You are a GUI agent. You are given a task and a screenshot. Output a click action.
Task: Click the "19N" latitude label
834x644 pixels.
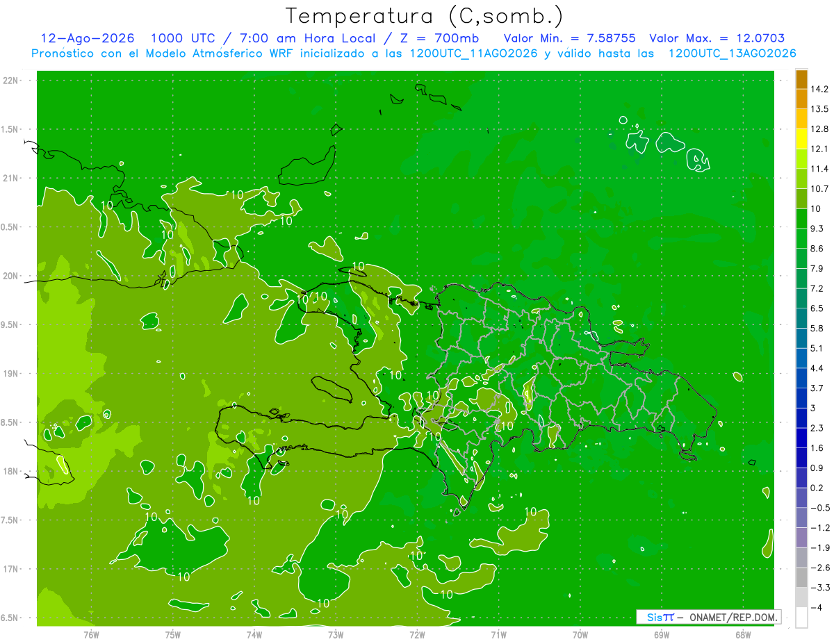tap(10, 374)
